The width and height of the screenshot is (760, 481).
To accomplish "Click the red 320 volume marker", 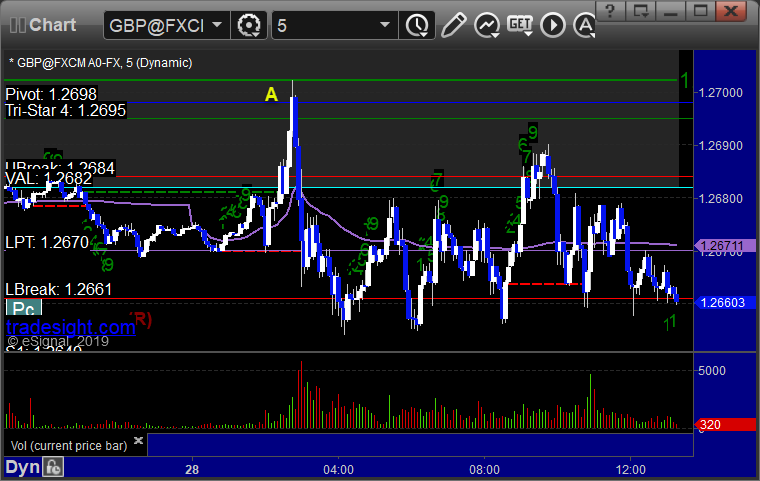I will [725, 425].
